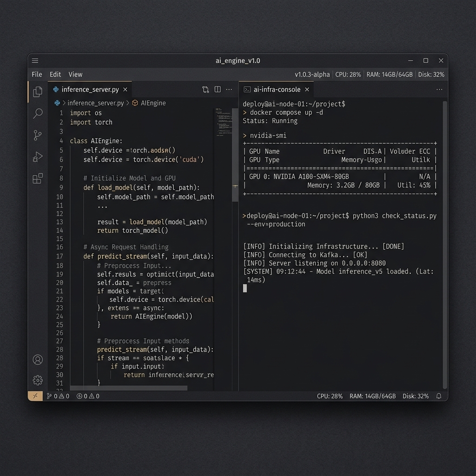Click the remote window button in status bar
Viewport: 476px width, 476px height.
[x=35, y=396]
